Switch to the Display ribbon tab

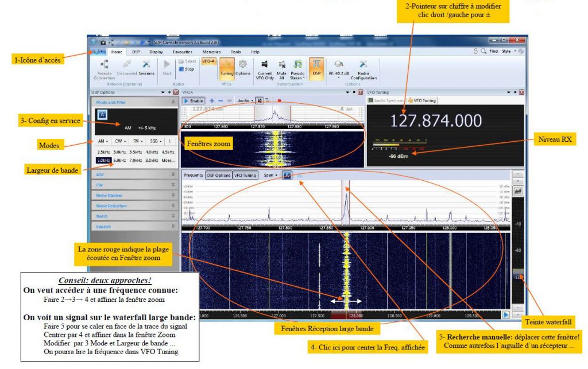[x=156, y=52]
